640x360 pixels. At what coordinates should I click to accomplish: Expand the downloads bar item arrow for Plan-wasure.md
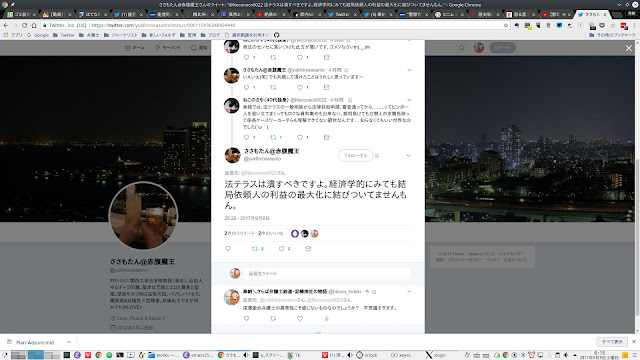tap(69, 342)
